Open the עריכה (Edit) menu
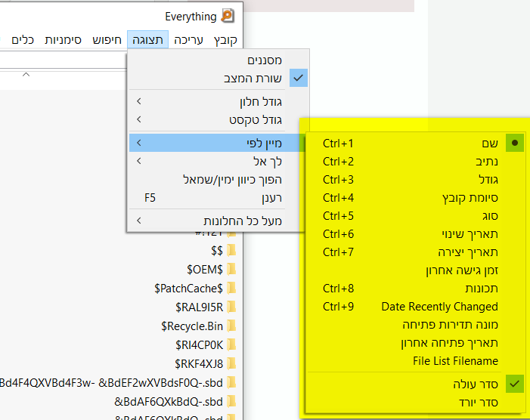Viewport: 530px width, 420px height. tap(188, 40)
